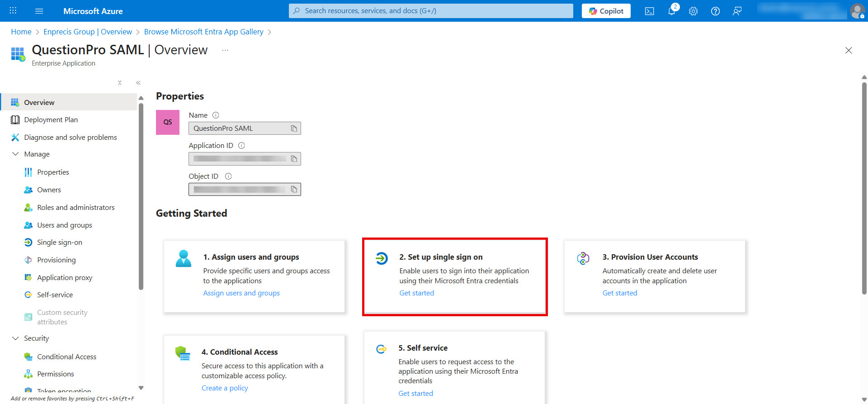The width and height of the screenshot is (868, 404).
Task: Click the QS application logo tile
Action: point(168,122)
